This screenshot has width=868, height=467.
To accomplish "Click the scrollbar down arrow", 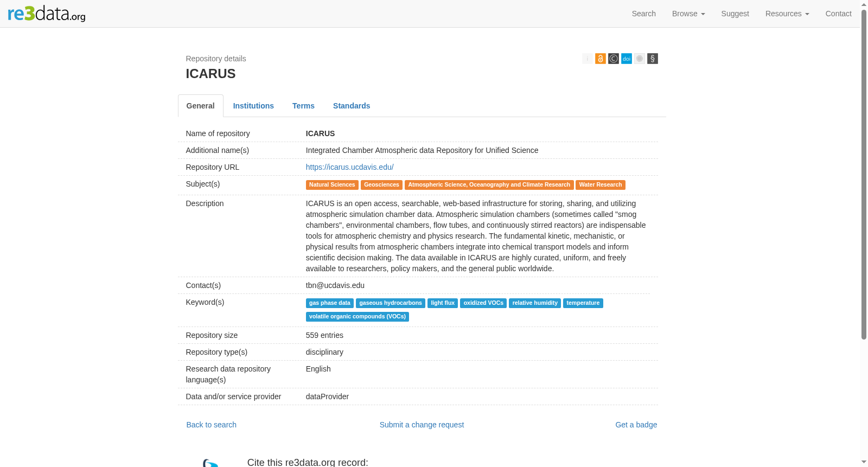I will click(x=864, y=462).
